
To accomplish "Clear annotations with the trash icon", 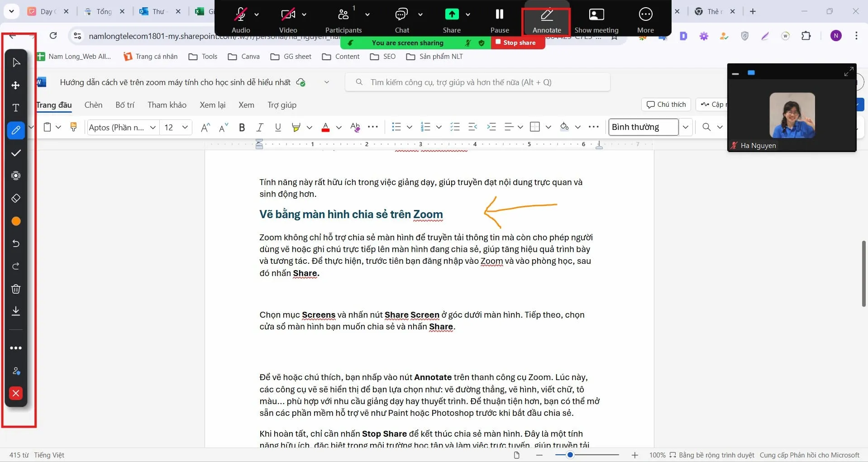I will [16, 289].
